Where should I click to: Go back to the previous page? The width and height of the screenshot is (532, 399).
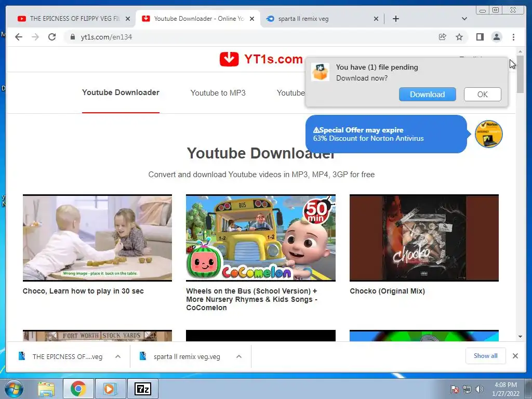coord(19,37)
